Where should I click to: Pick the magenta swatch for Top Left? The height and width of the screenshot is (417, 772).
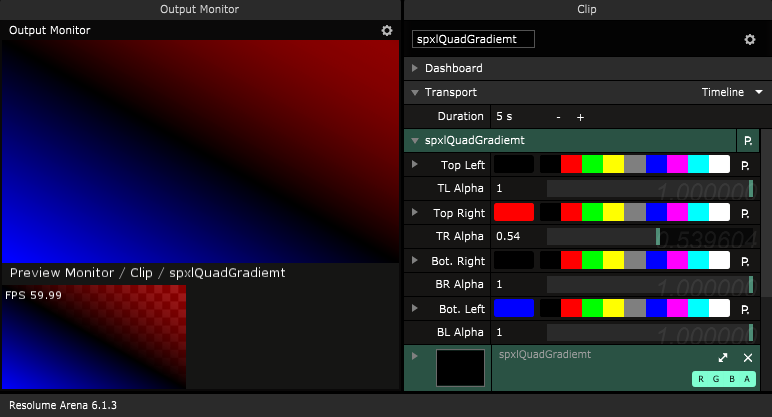(677, 165)
